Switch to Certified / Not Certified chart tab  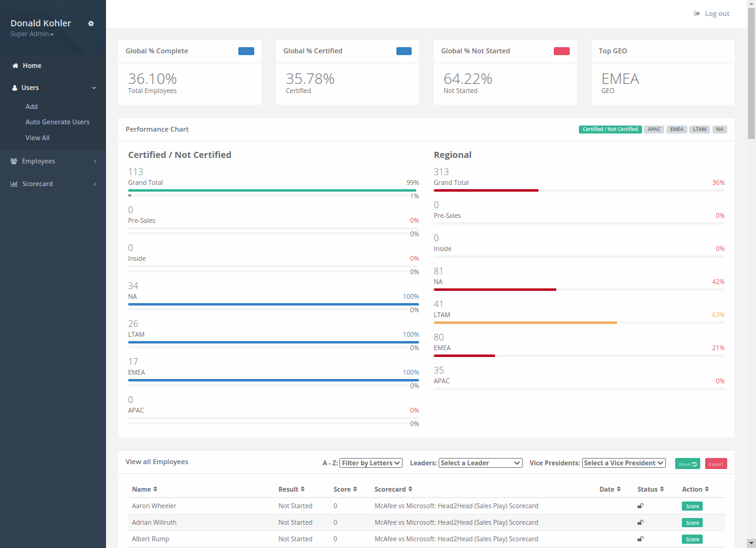[610, 129]
